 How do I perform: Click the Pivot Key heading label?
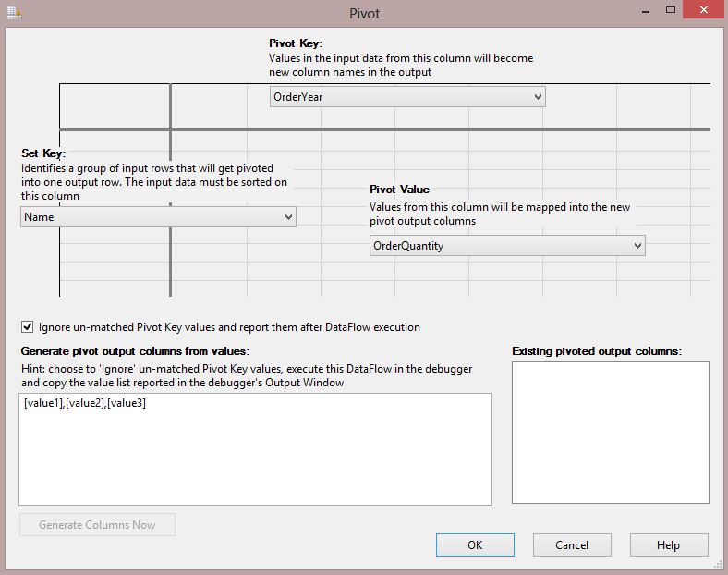click(295, 43)
